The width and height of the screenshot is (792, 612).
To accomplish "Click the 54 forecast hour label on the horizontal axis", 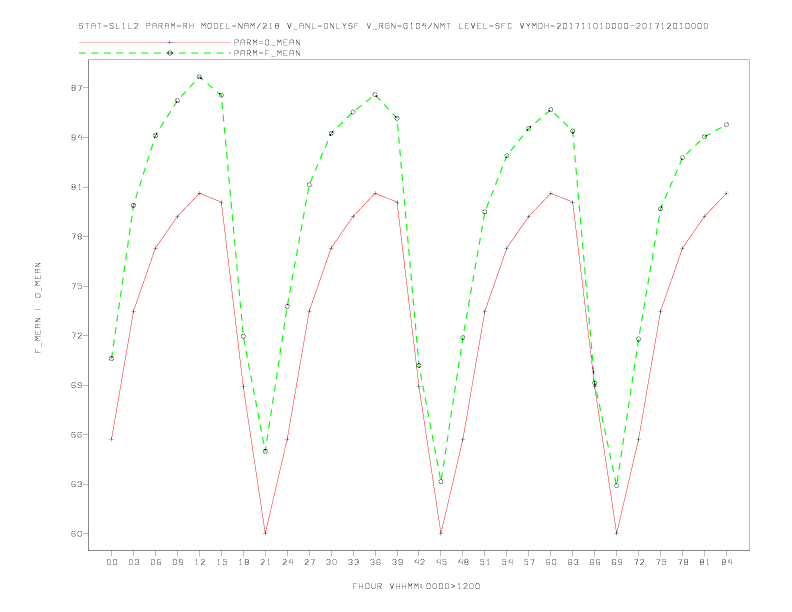I will [507, 562].
